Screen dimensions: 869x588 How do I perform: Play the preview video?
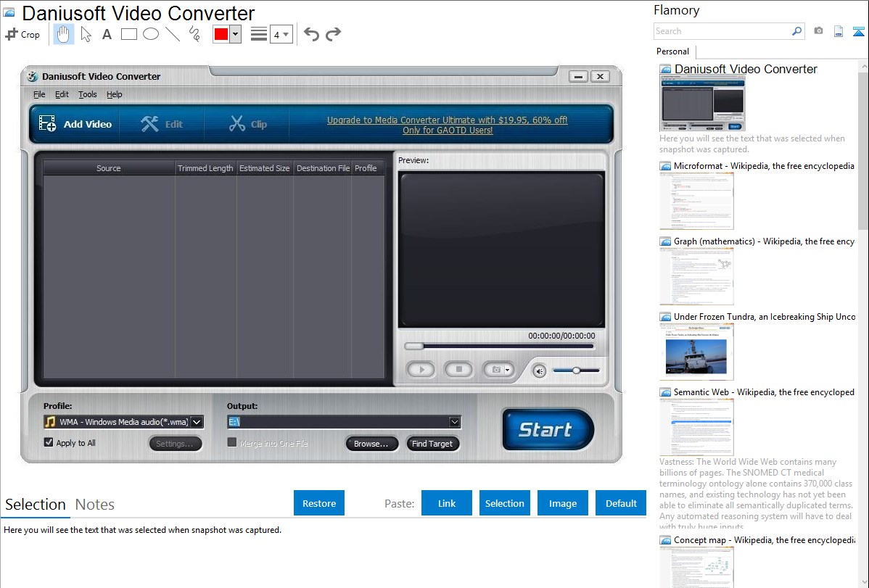421,369
